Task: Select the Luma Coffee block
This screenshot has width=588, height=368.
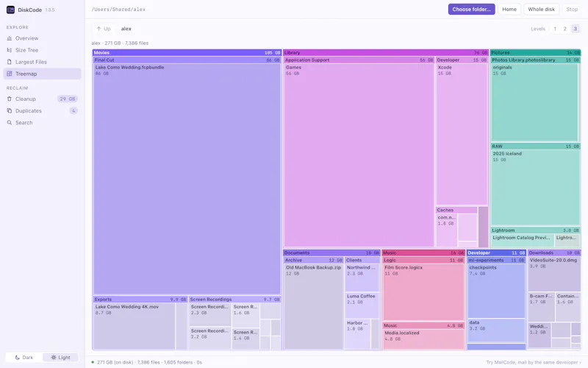Action: click(362, 305)
